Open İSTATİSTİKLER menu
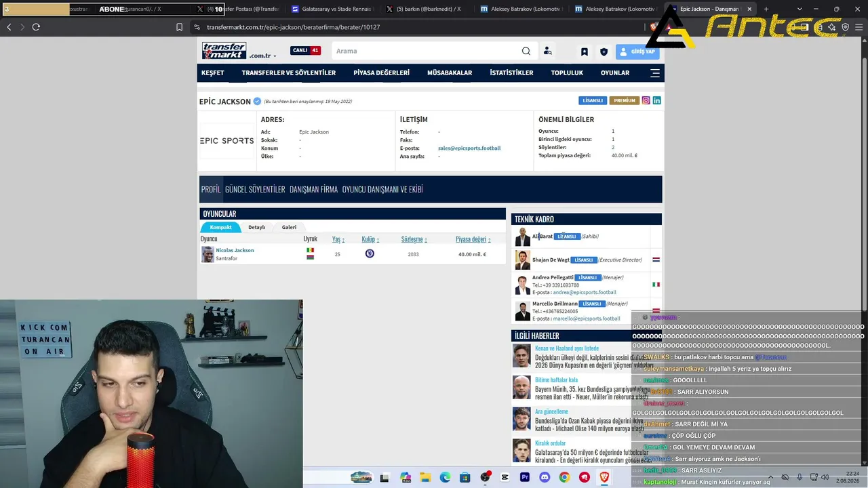Viewport: 868px width, 488px height. 511,73
